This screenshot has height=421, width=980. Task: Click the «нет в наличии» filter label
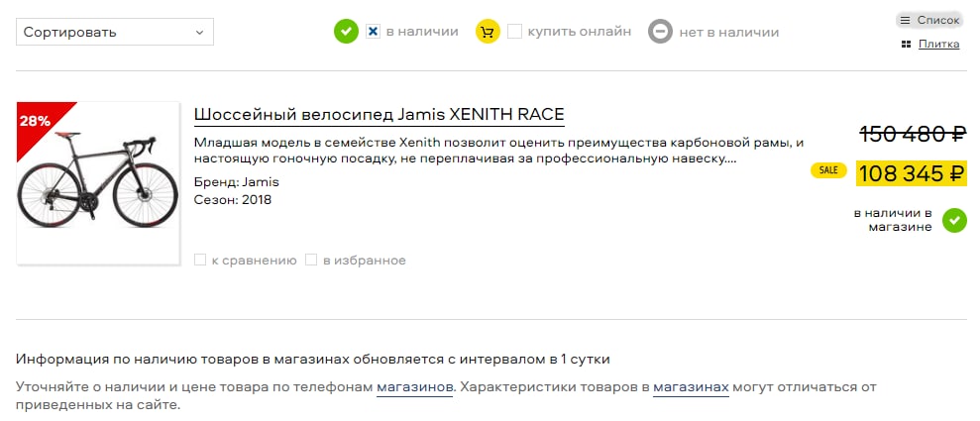pos(728,32)
